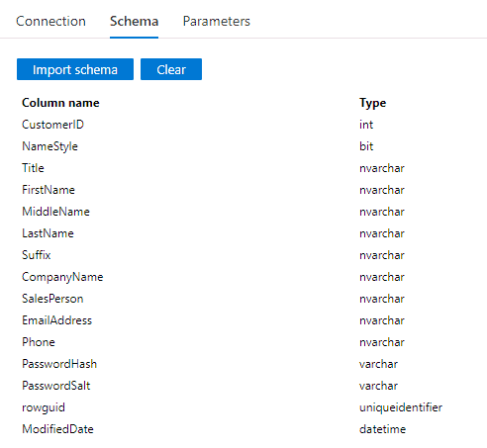Click the Type column header
The image size is (487, 448).
372,103
